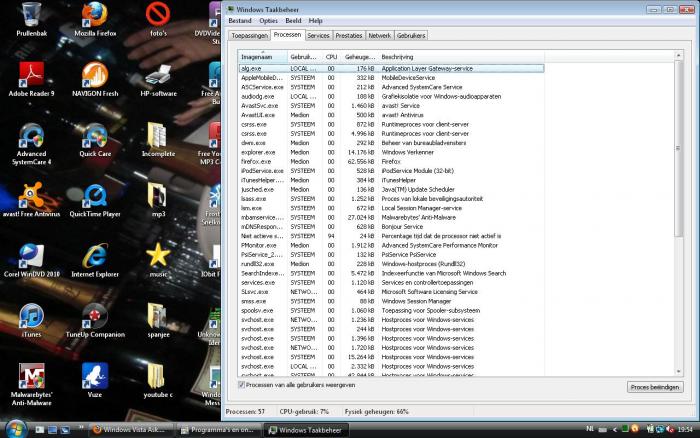Image resolution: width=700 pixels, height=438 pixels.
Task: Switch to the Gebruikers tab
Action: tap(411, 36)
